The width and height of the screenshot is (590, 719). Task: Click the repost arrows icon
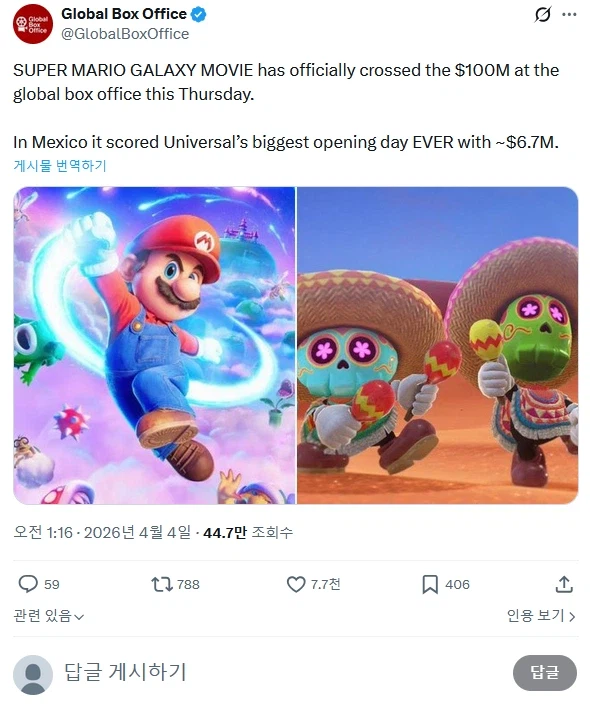[x=162, y=584]
